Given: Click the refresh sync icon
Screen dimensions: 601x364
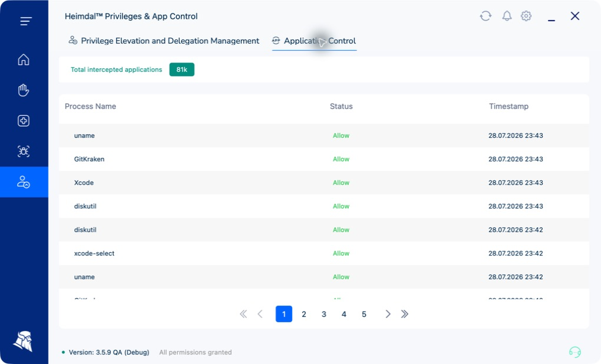Looking at the screenshot, I should 486,16.
